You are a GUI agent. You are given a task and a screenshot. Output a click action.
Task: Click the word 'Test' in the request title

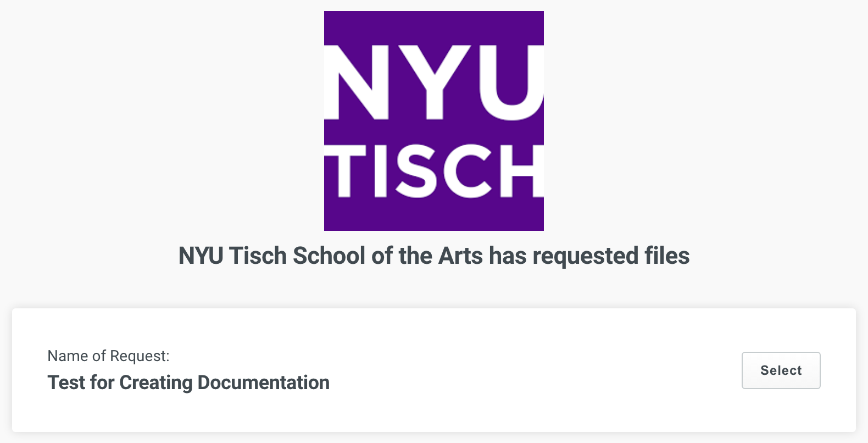point(66,383)
